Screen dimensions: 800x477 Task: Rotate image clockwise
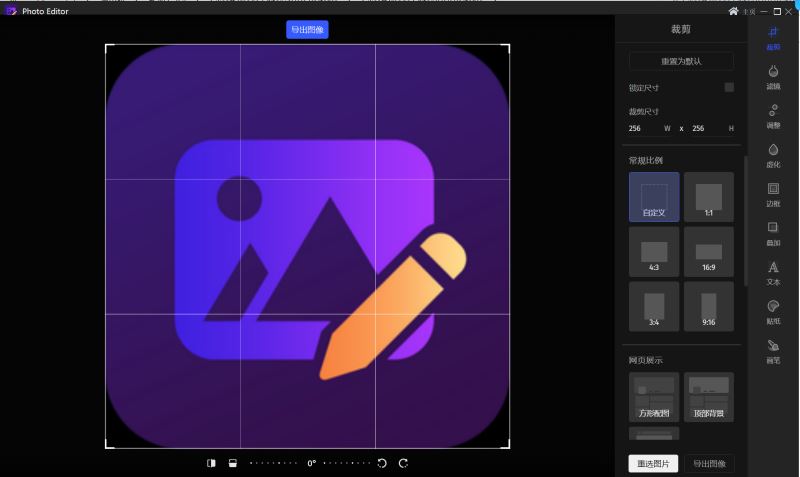(403, 463)
